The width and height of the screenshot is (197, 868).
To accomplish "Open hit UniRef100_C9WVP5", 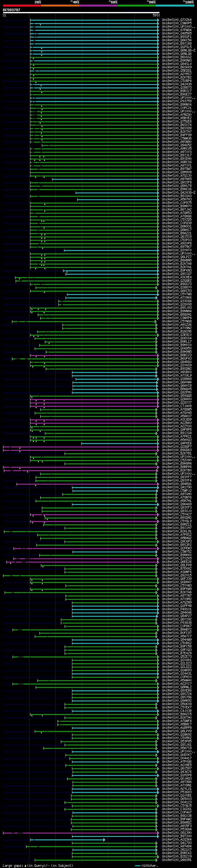I will (x=177, y=23).
